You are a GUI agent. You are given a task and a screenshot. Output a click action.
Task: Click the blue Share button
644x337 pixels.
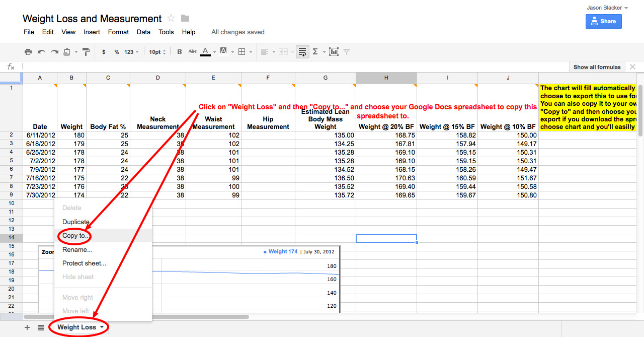tap(603, 21)
